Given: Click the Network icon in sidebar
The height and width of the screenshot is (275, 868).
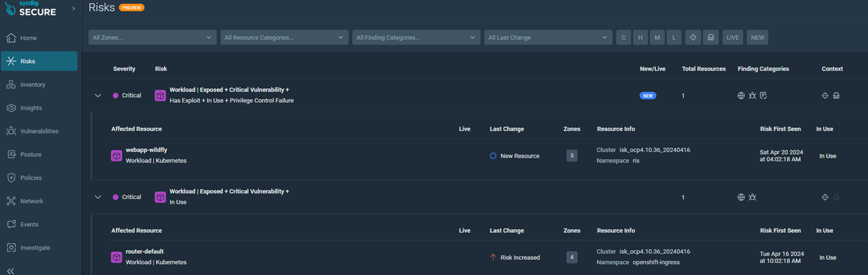Looking at the screenshot, I should [11, 201].
